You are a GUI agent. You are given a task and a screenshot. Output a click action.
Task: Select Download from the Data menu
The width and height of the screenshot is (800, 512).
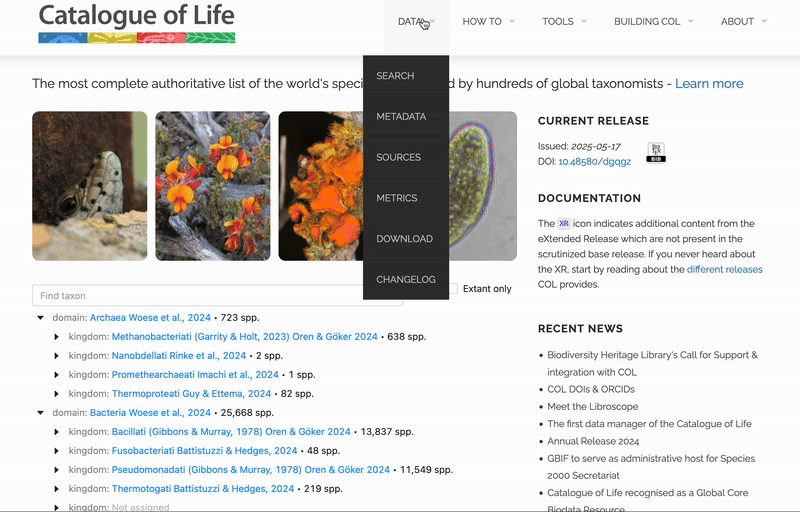click(x=404, y=239)
